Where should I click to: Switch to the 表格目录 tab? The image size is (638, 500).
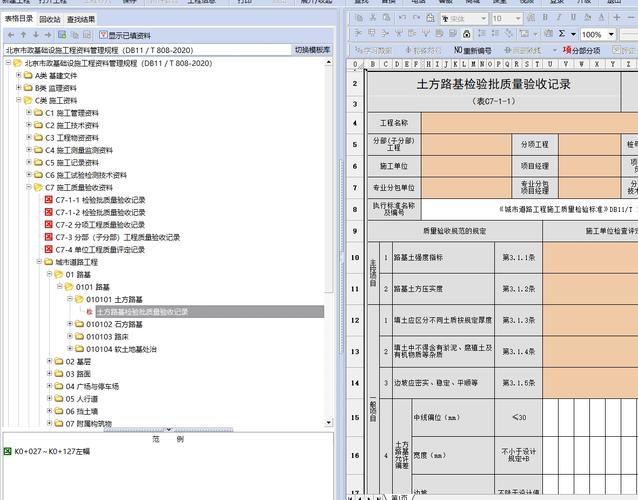tap(19, 19)
